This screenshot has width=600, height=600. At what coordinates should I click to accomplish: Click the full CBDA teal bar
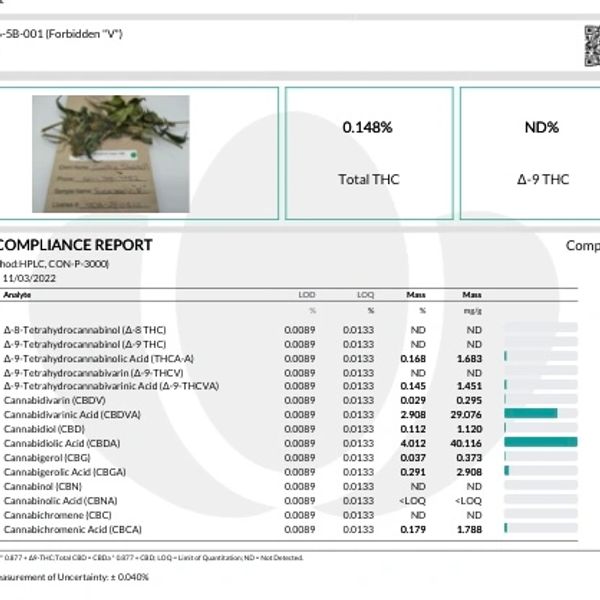tap(541, 442)
